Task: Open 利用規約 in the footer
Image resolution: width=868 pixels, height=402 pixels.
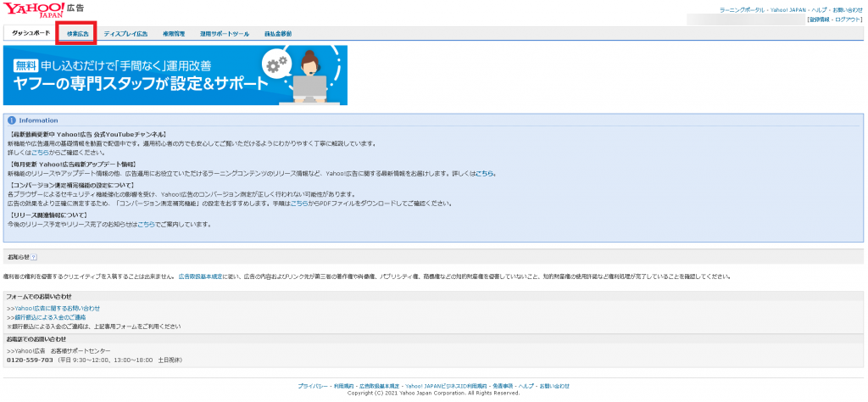Action: 344,386
